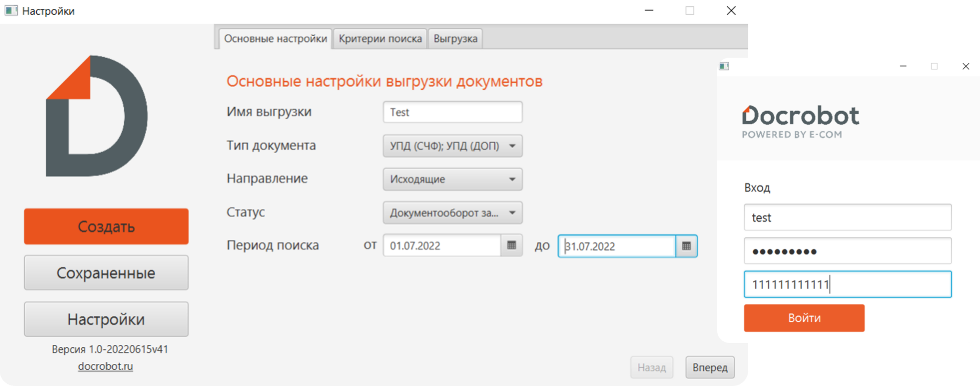The image size is (980, 386).
Task: Close the Настройки window
Action: pos(731,10)
